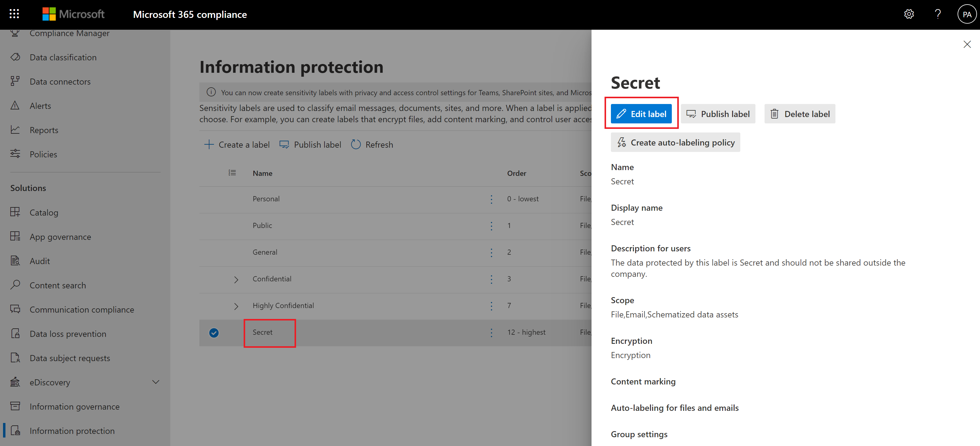
Task: Click Create auto-labeling policy button
Action: 675,142
